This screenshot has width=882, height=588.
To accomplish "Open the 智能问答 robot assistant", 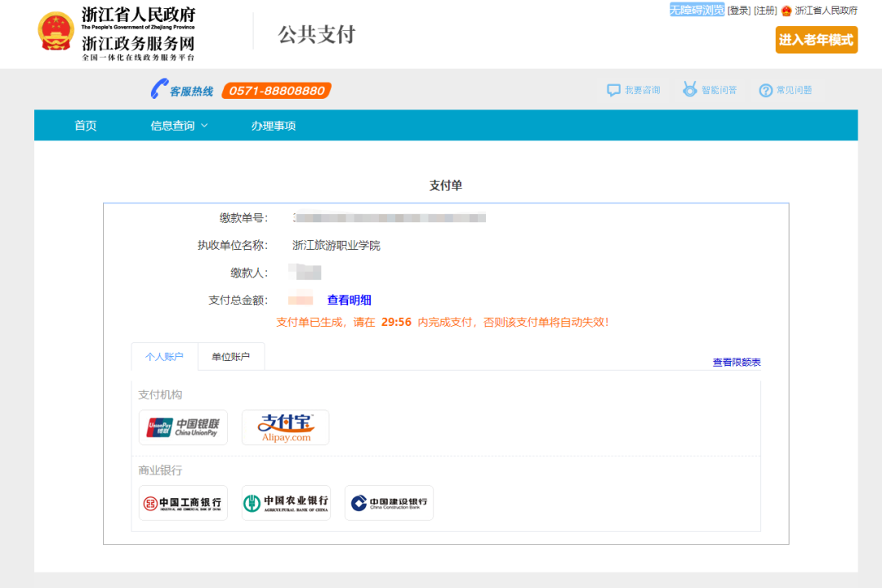I will click(690, 90).
